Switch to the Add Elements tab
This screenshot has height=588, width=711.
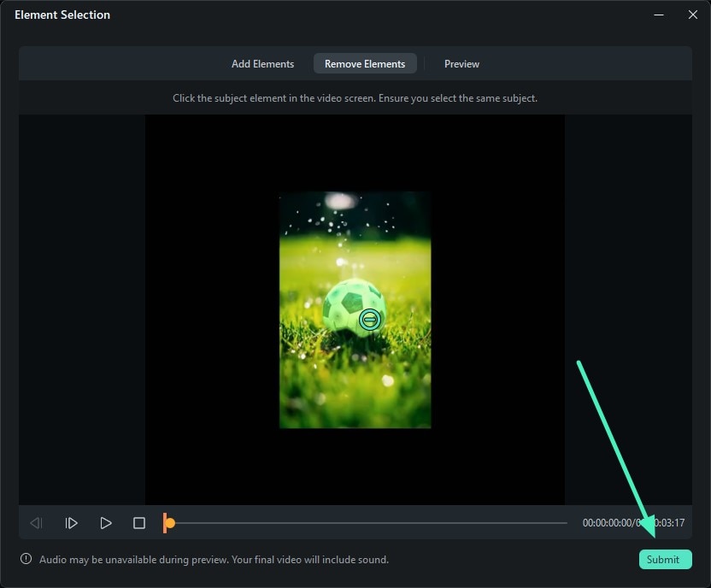click(x=262, y=63)
